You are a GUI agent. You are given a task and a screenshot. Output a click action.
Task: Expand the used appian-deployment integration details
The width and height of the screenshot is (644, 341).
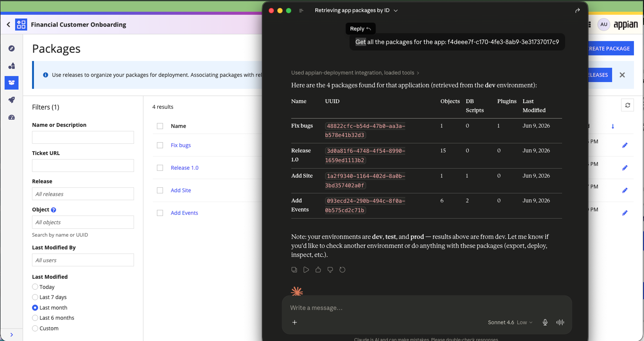click(355, 73)
